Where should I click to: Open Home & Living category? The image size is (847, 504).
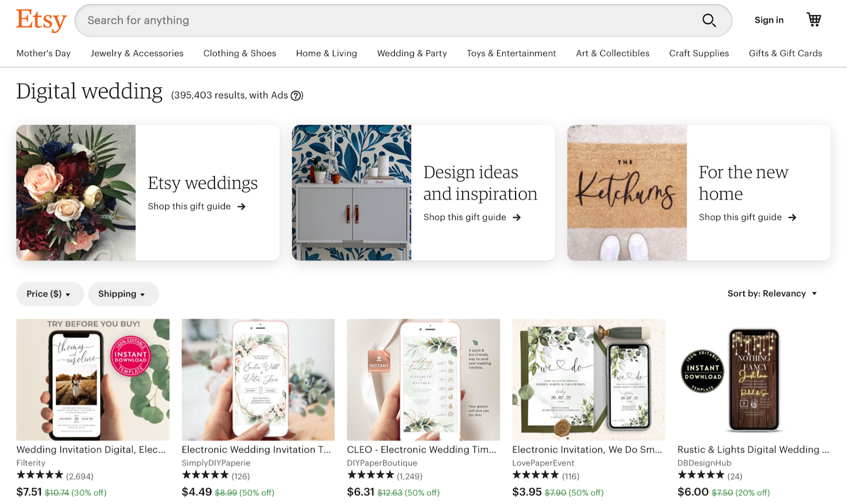[x=327, y=53]
